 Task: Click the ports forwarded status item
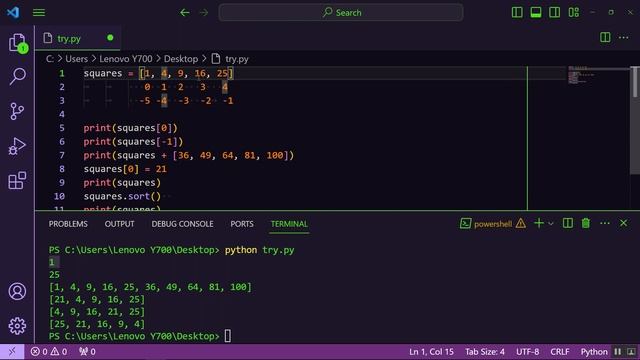[x=87, y=351]
